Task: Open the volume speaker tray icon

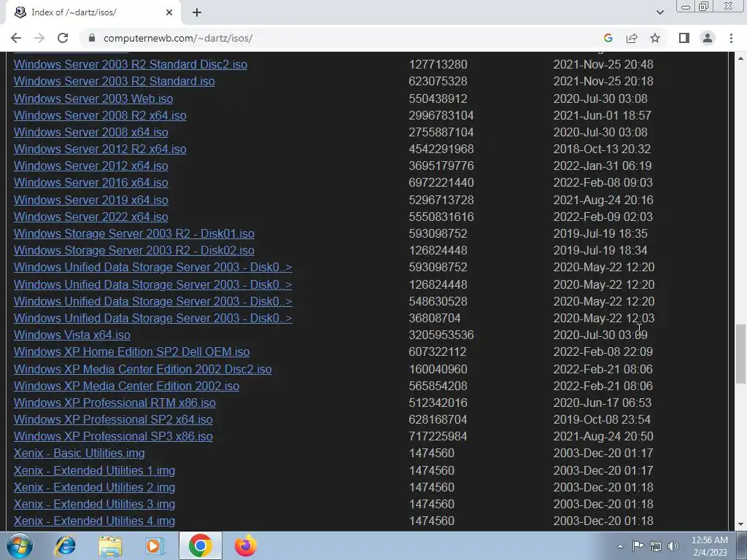Action: point(673,546)
